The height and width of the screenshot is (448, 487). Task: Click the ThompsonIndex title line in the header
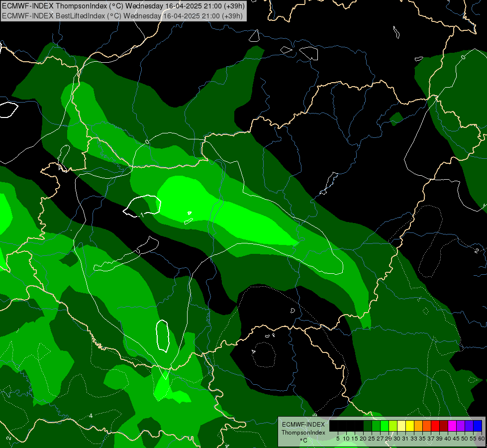coord(123,6)
